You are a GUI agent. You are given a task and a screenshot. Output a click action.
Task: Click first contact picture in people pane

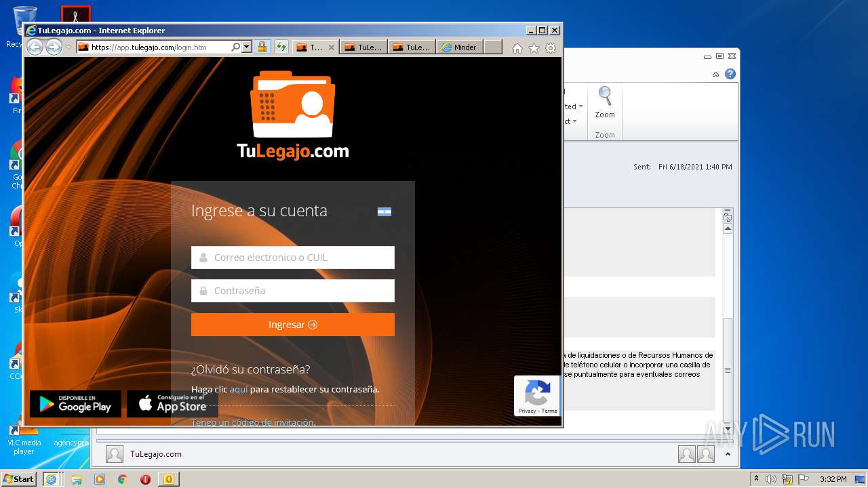(x=687, y=454)
